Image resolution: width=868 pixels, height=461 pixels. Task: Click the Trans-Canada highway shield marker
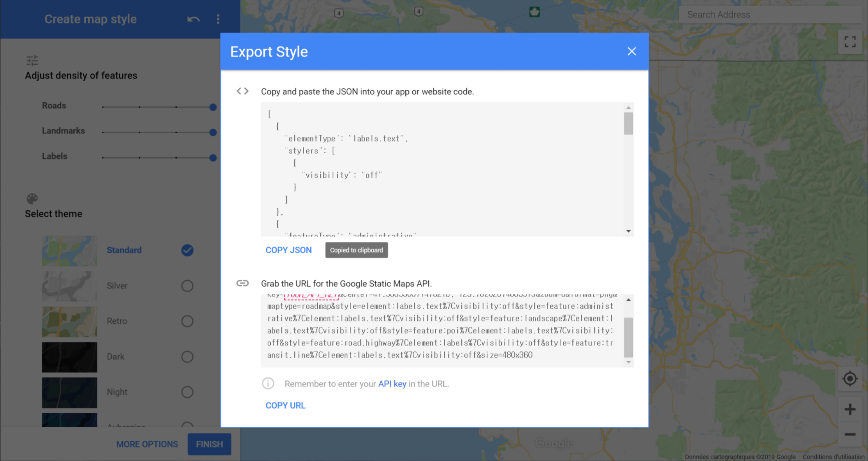[x=534, y=12]
